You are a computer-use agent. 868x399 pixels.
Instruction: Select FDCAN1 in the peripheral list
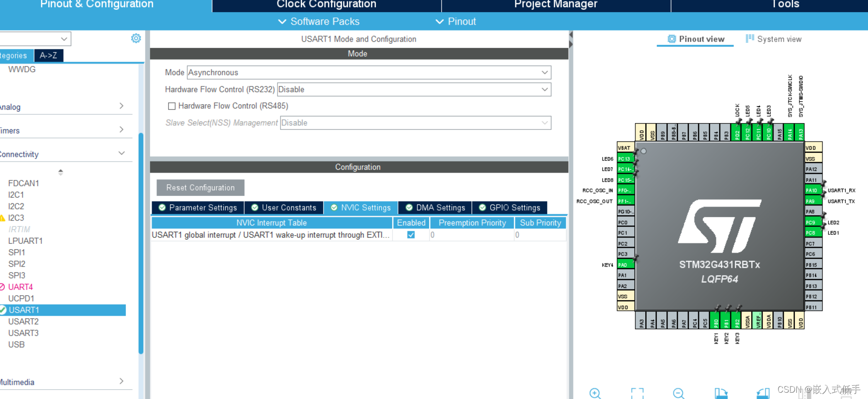(x=24, y=183)
